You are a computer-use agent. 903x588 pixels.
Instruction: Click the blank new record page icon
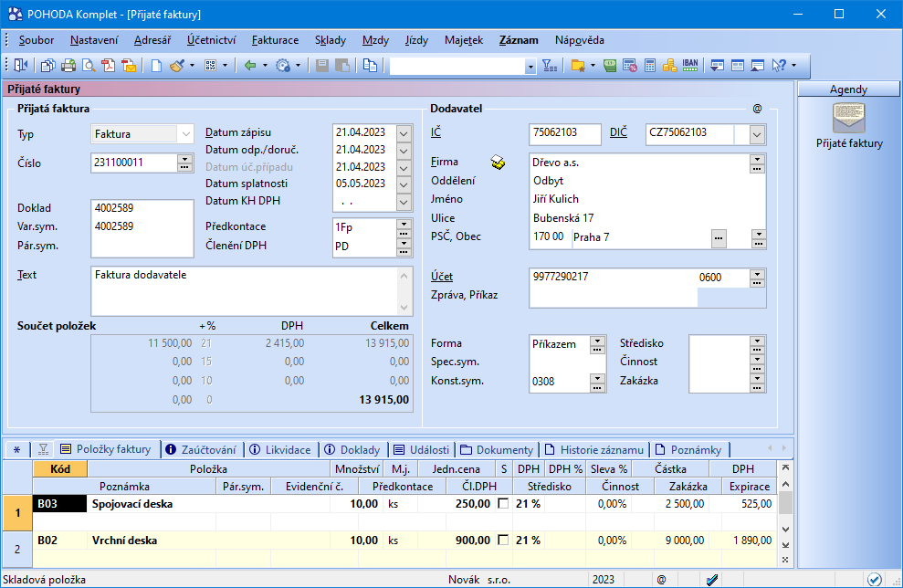pyautogui.click(x=156, y=66)
